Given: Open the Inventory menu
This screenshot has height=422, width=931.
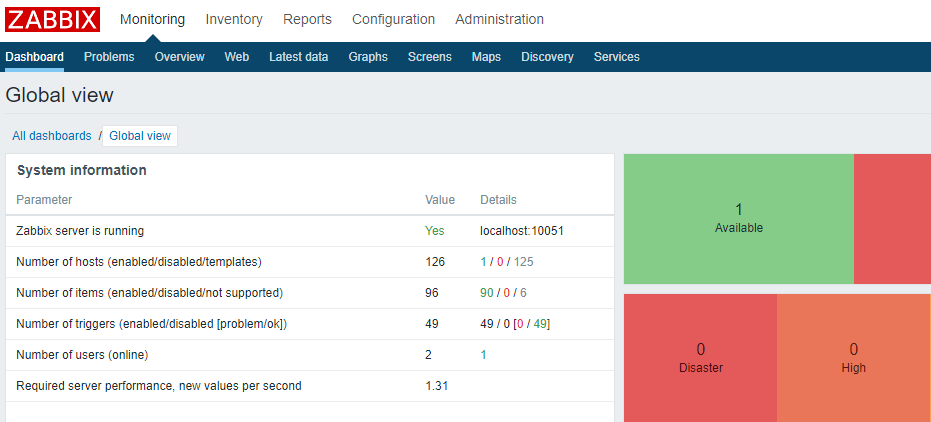Looking at the screenshot, I should pos(234,19).
